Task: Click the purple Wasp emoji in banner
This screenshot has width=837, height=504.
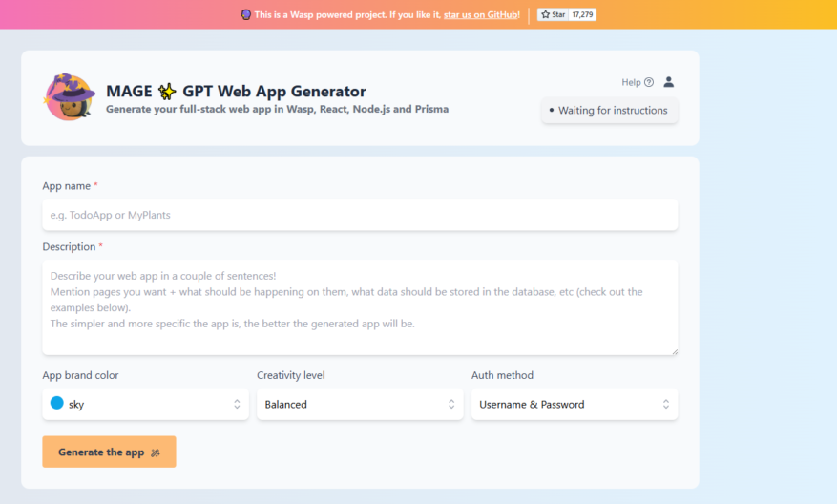Action: [245, 15]
